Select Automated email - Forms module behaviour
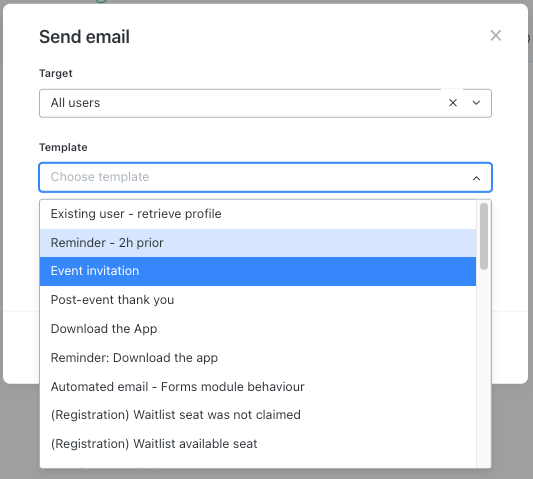The height and width of the screenshot is (479, 533). 258,387
